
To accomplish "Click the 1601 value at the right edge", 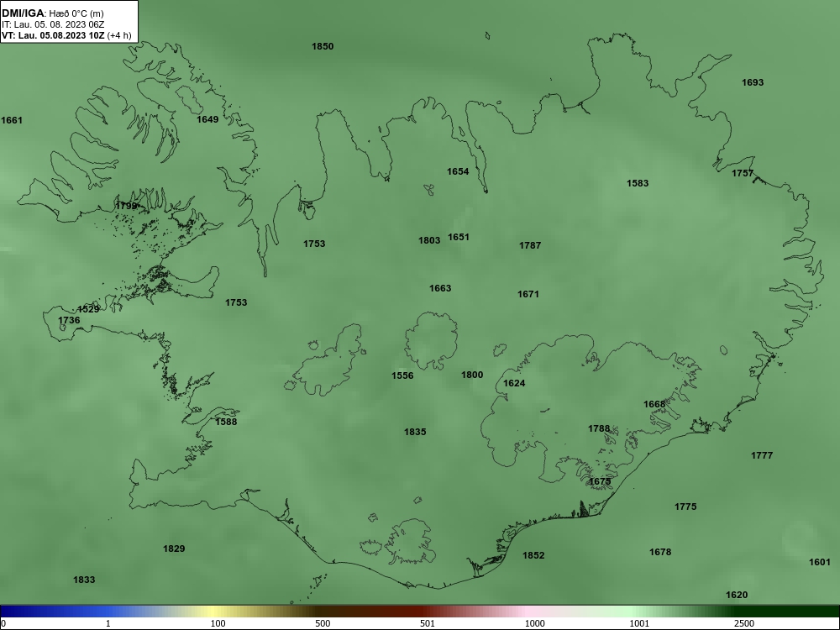I will tap(820, 562).
